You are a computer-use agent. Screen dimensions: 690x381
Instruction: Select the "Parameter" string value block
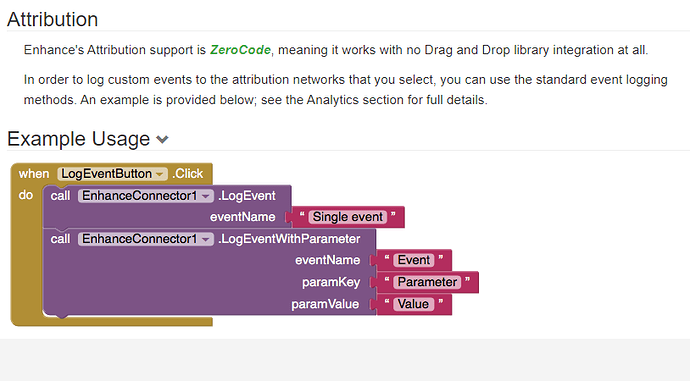(x=427, y=282)
